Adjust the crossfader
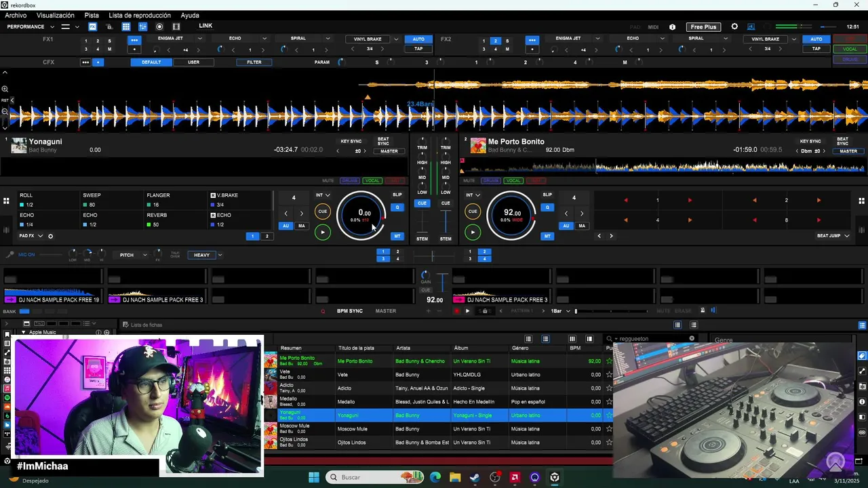 433,256
